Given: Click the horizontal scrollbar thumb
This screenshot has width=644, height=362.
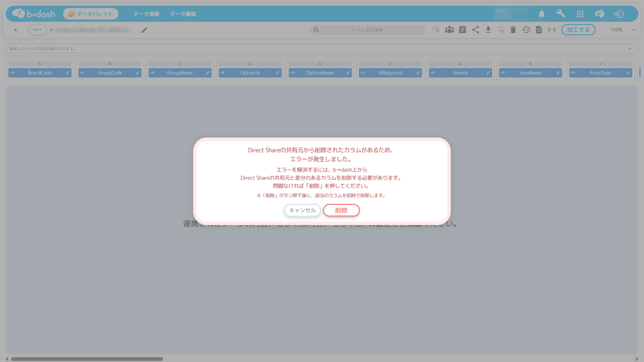Looking at the screenshot, I should 87,359.
